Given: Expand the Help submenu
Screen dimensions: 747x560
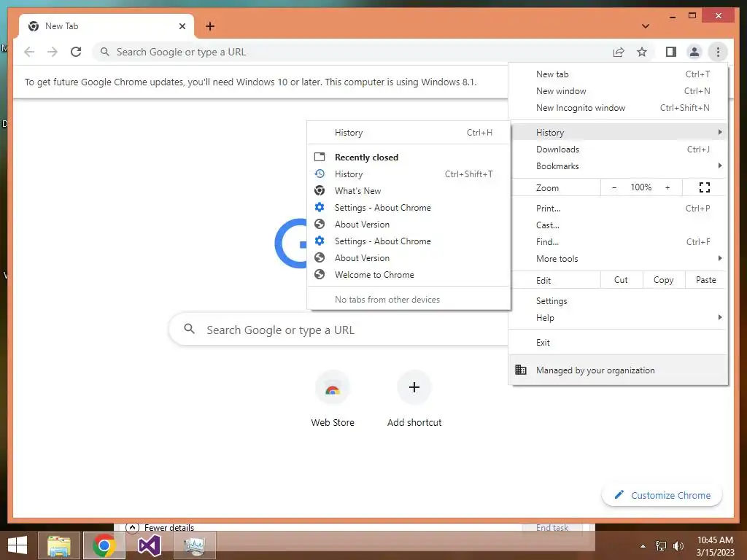Looking at the screenshot, I should click(x=619, y=318).
